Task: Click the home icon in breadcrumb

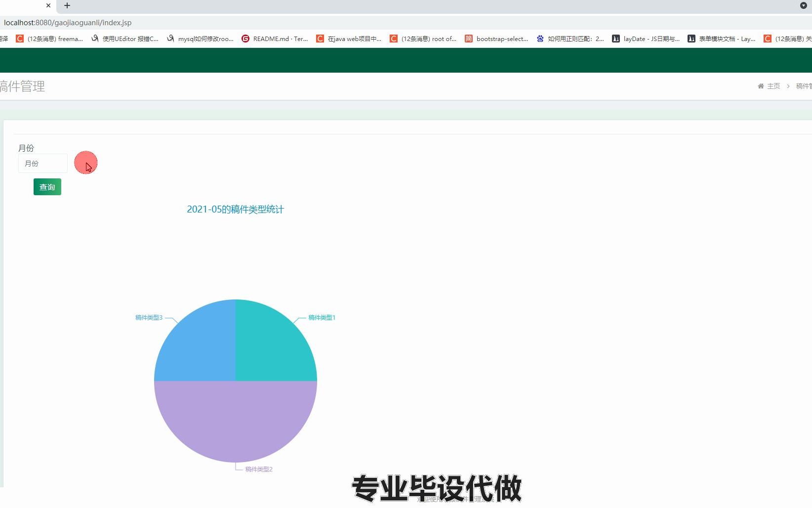Action: tap(761, 86)
